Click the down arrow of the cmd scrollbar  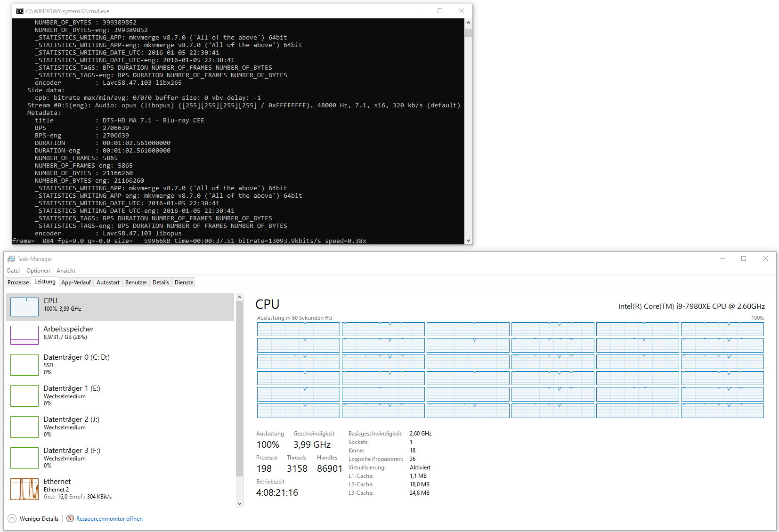[x=468, y=241]
